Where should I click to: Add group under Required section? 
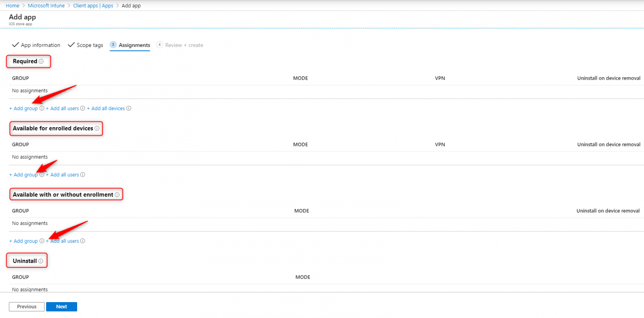pyautogui.click(x=23, y=108)
